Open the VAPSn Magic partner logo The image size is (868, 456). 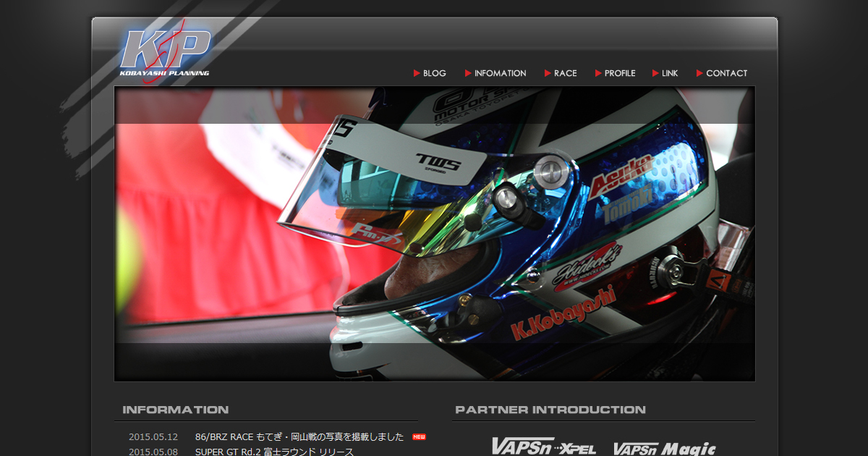pos(665,448)
